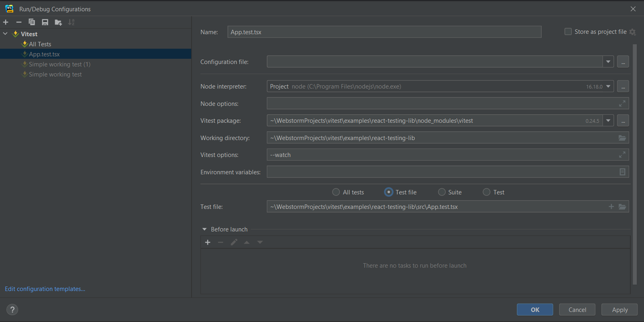
Task: Move the before launch task down
Action: point(260,242)
